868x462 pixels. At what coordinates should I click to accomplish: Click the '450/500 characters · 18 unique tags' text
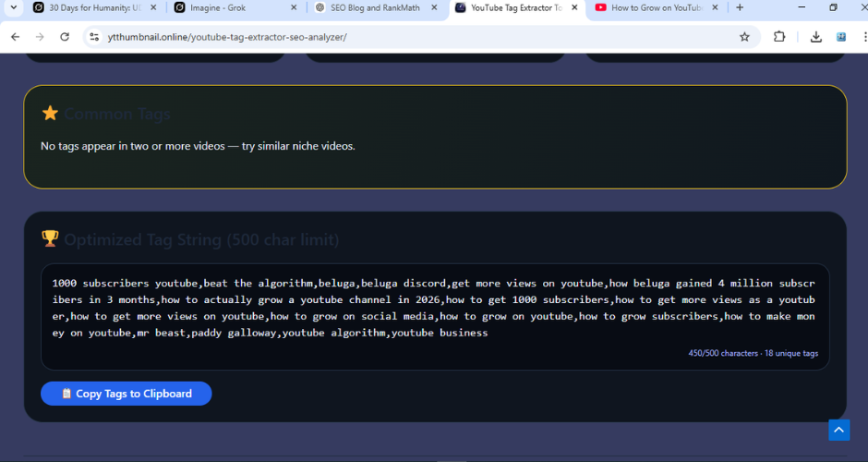pyautogui.click(x=753, y=353)
